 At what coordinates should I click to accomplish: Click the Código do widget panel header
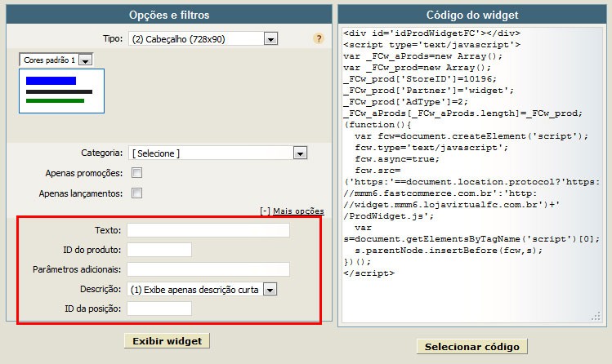472,15
